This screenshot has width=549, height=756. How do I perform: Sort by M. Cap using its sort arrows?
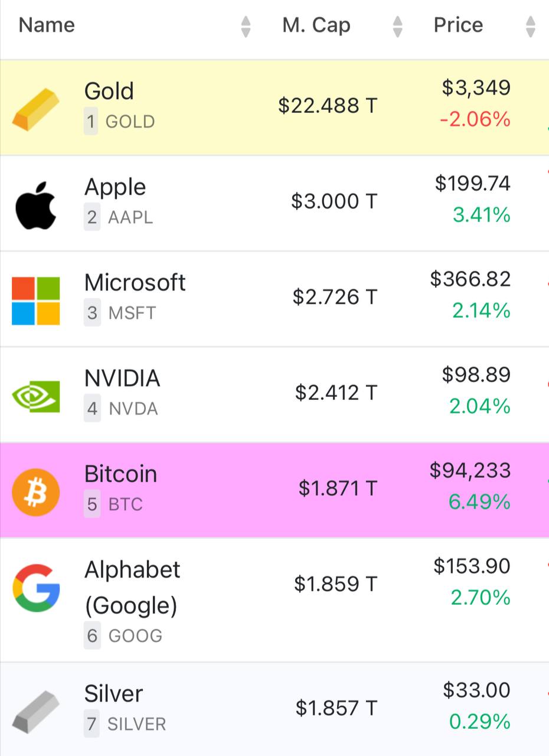[397, 27]
